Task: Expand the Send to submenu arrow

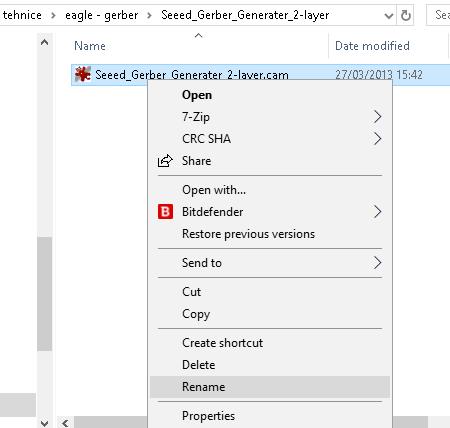Action: [377, 263]
